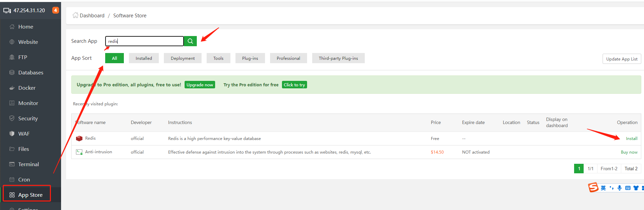Open Third-party Plug-ins category
The width and height of the screenshot is (644, 210).
338,58
